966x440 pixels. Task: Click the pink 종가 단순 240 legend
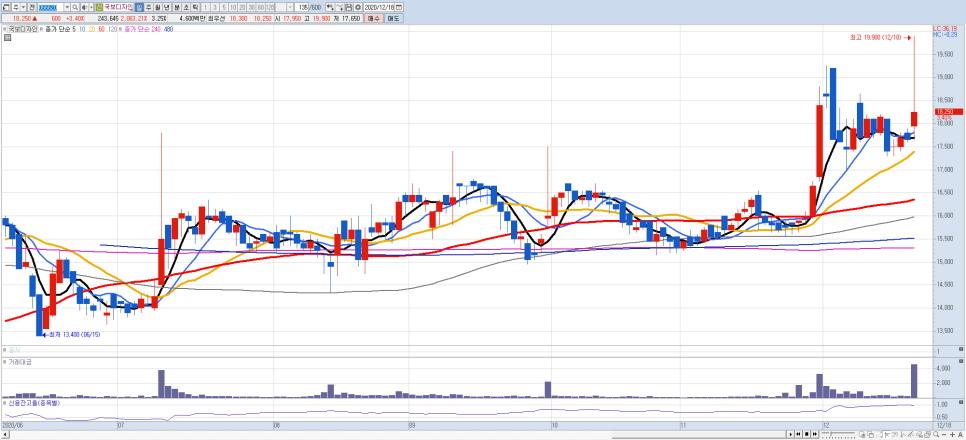tap(142, 29)
